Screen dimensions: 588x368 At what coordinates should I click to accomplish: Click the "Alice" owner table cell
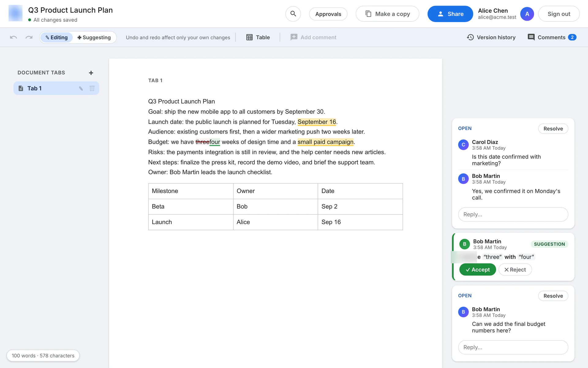coord(275,222)
